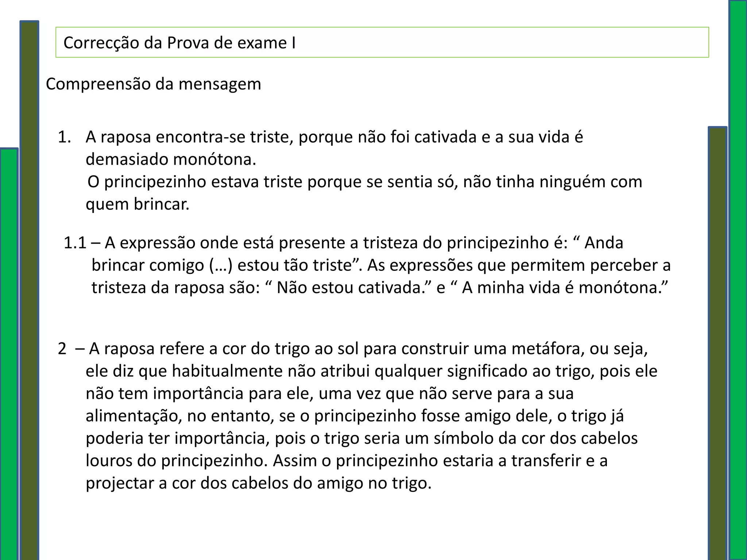
Task: Click the title box 'Correcção da Prova de exame I'
Action: coord(382,42)
